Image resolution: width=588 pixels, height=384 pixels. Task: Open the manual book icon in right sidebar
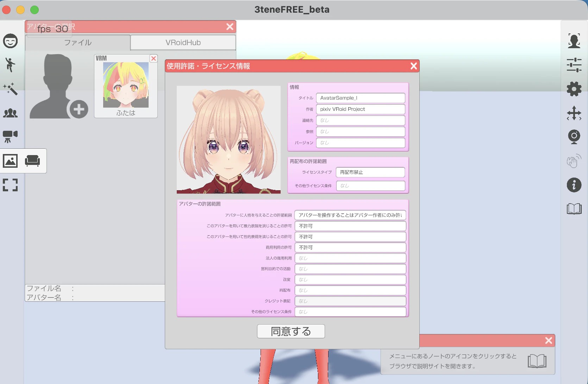pyautogui.click(x=574, y=209)
